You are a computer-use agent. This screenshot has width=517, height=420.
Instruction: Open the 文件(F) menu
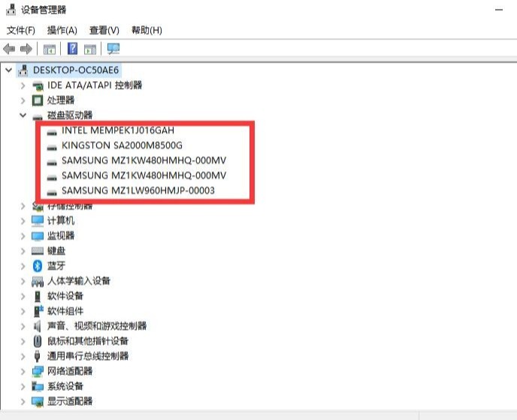[21, 30]
